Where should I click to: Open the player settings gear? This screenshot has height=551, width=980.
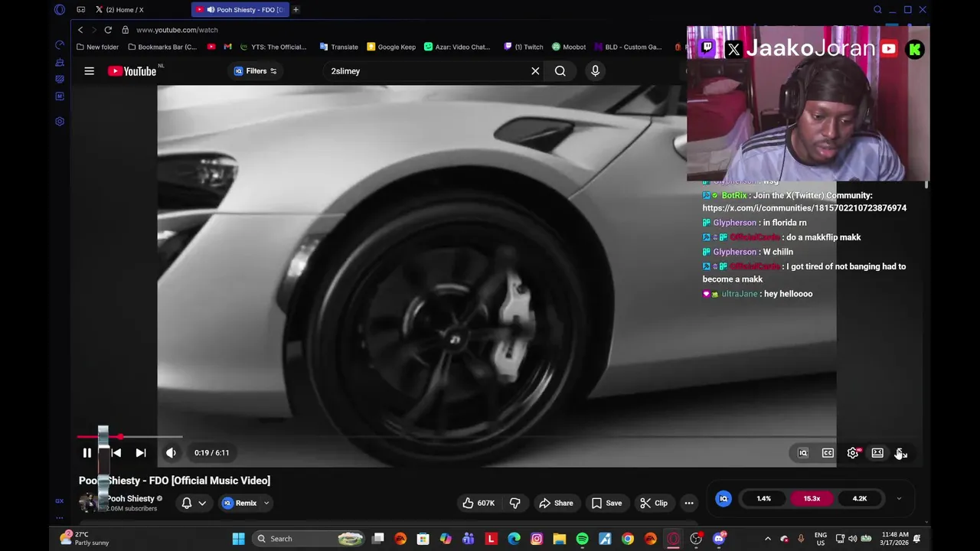853,453
